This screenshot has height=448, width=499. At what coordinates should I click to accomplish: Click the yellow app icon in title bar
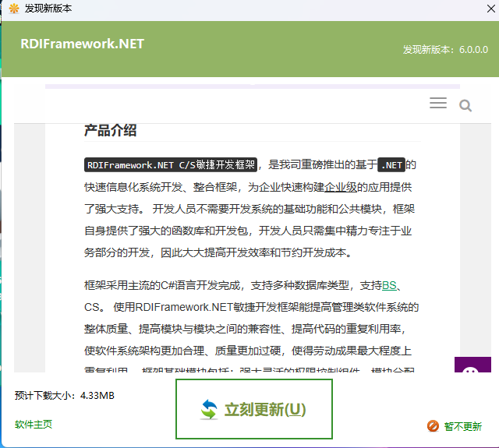tap(13, 9)
